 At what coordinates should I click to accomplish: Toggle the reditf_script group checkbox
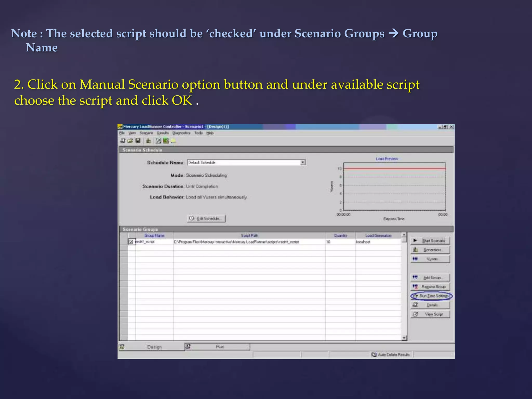(x=131, y=242)
